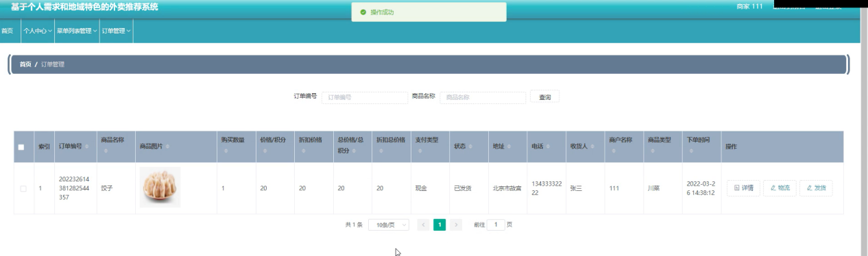Select page 1 in pagination
Screen dimensions: 868x256
point(439,225)
